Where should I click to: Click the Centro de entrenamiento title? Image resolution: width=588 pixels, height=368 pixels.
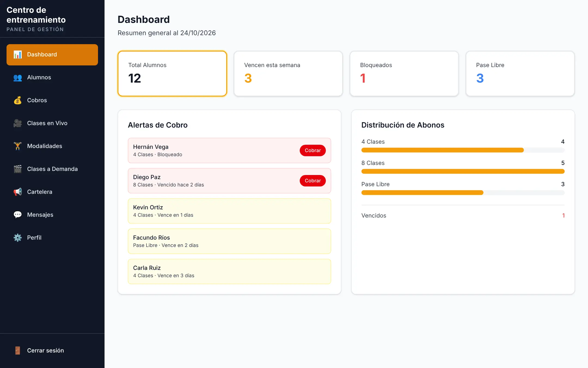[x=36, y=15]
